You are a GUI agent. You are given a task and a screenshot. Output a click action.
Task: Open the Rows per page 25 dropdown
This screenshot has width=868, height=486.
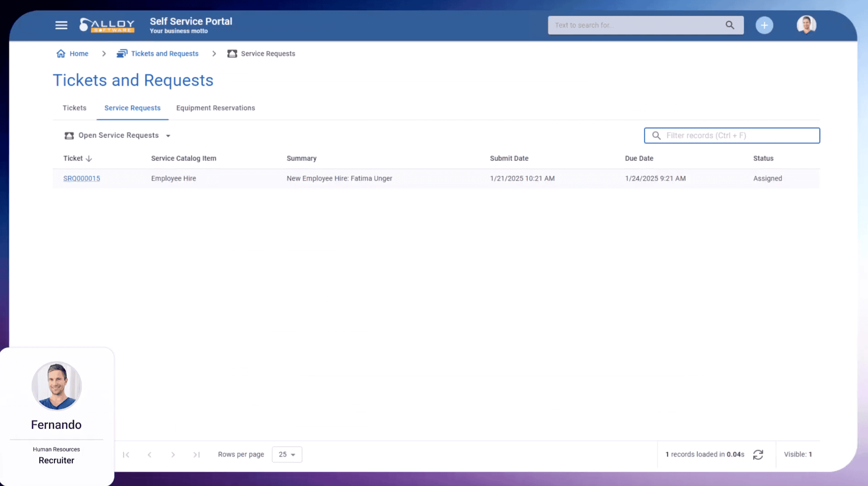pyautogui.click(x=287, y=454)
